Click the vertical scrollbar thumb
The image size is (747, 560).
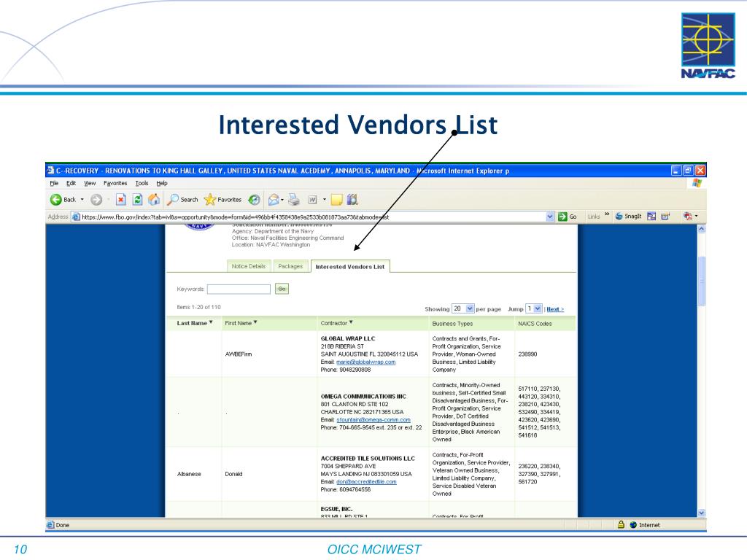pyautogui.click(x=701, y=281)
